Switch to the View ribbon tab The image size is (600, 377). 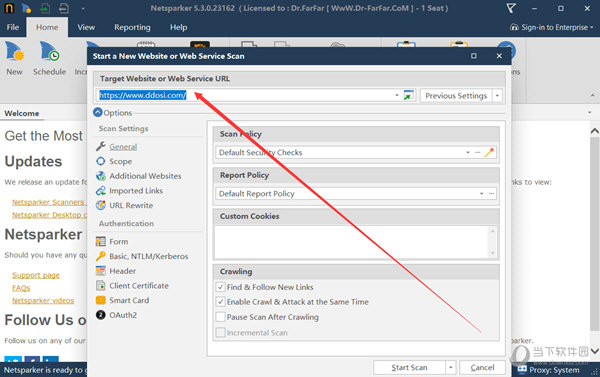point(86,27)
